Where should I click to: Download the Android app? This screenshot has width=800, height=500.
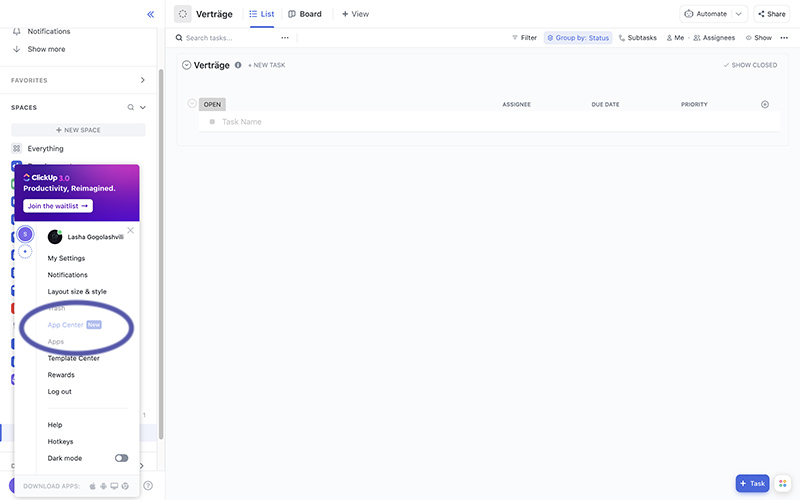(104, 486)
